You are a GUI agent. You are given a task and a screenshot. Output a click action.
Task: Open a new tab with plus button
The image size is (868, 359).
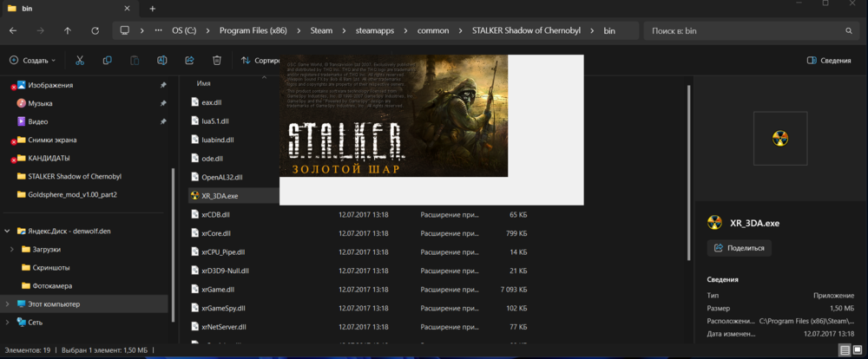pos(153,9)
